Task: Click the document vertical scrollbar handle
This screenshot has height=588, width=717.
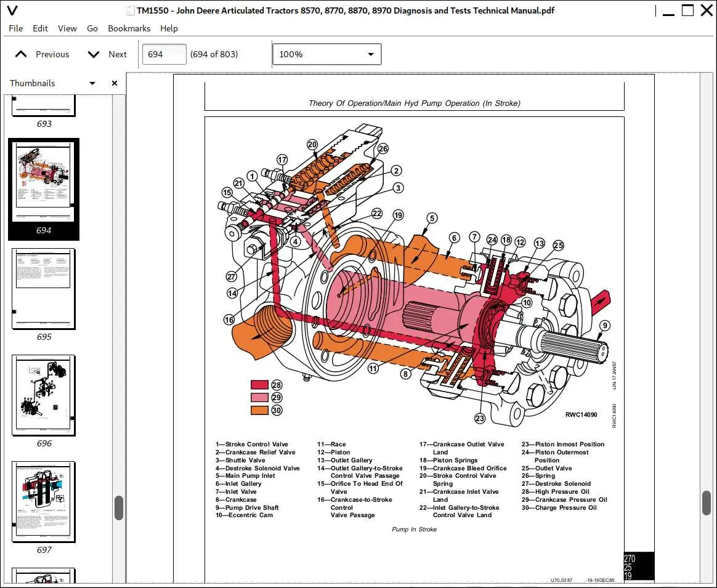Action: coord(706,502)
